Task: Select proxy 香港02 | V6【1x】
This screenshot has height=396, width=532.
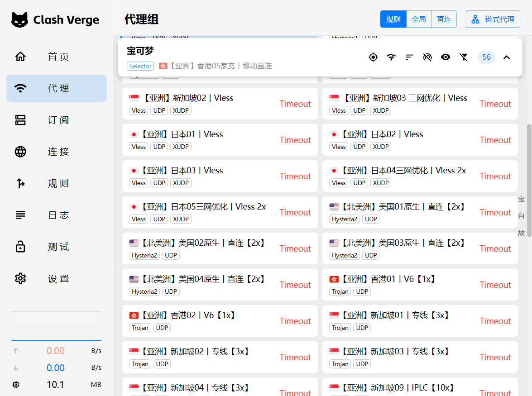Action: [220, 321]
